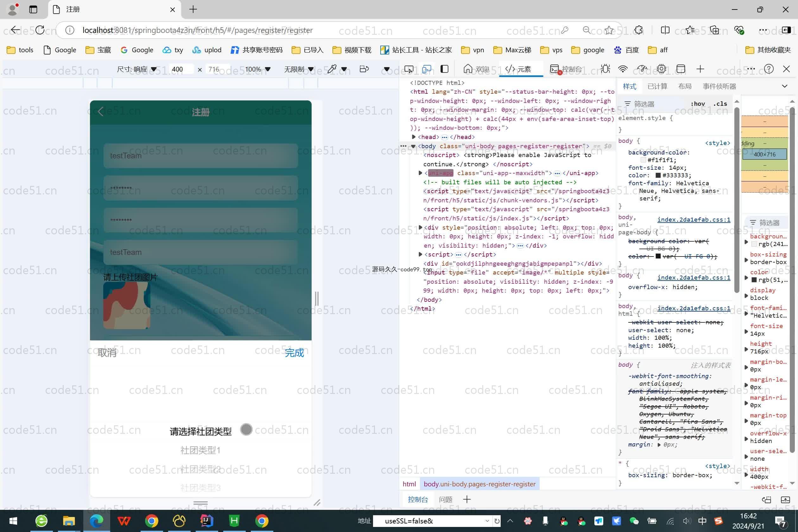The height and width of the screenshot is (532, 798).
Task: Click the #333333 color swatch
Action: (x=658, y=175)
